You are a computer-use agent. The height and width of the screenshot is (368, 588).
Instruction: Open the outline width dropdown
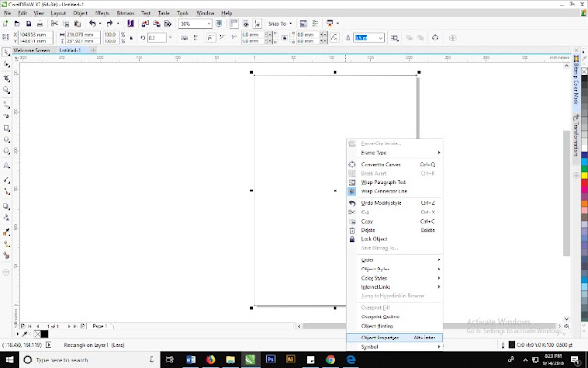click(380, 38)
